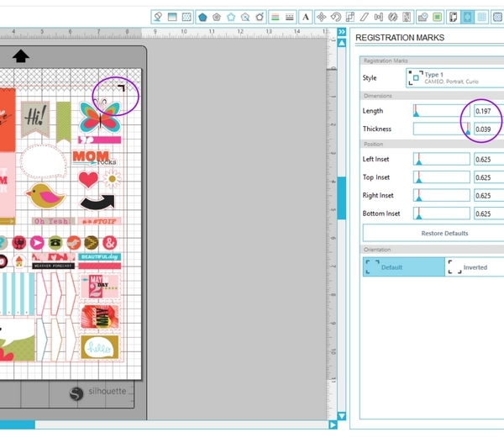The image size is (504, 443).
Task: Select the pink ampersand circle sticker
Action: coord(109,243)
